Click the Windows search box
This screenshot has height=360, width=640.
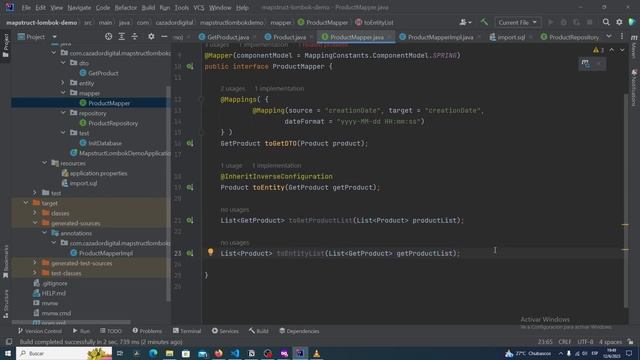tap(64, 353)
